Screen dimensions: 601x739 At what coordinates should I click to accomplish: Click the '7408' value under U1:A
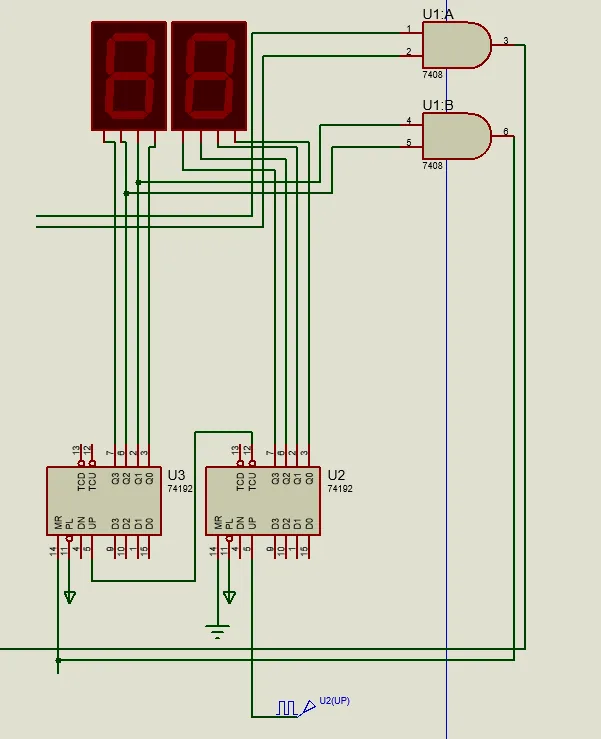[x=432, y=74]
